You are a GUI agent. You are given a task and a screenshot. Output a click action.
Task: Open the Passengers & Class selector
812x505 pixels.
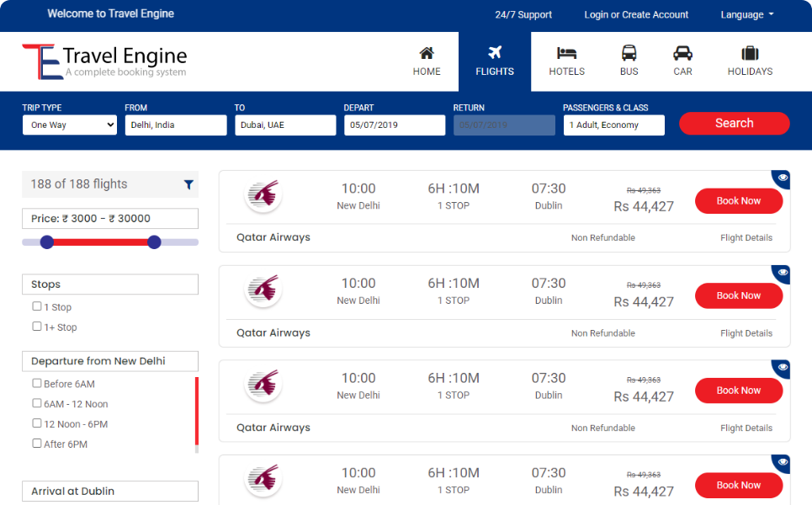[613, 125]
